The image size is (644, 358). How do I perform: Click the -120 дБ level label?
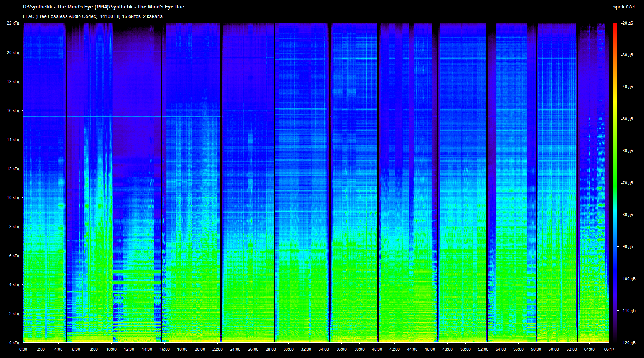pos(628,343)
